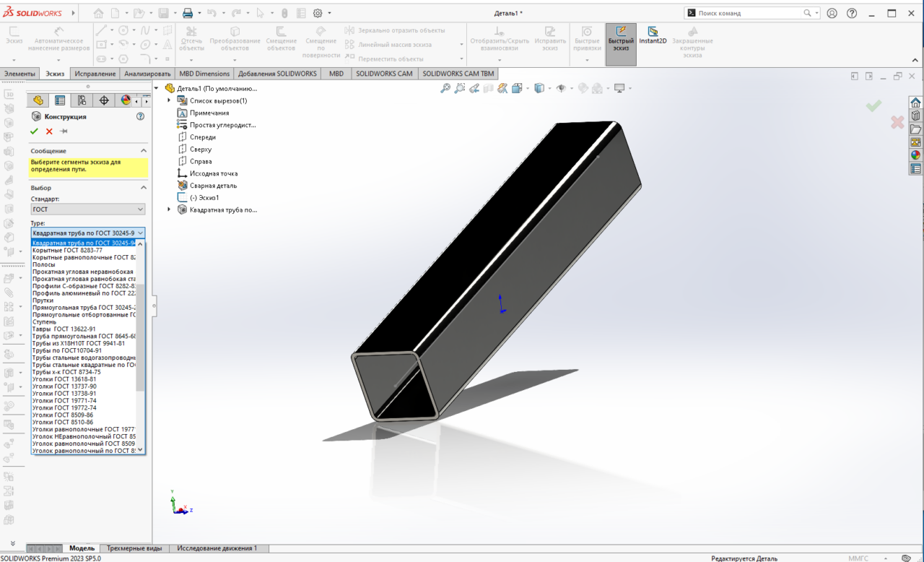Switch to Анализировать tab
Image resolution: width=924 pixels, height=562 pixels.
pyautogui.click(x=147, y=74)
